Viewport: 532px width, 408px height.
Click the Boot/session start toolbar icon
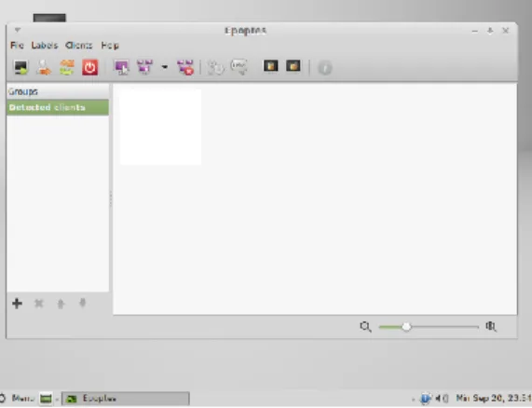[x=21, y=67]
